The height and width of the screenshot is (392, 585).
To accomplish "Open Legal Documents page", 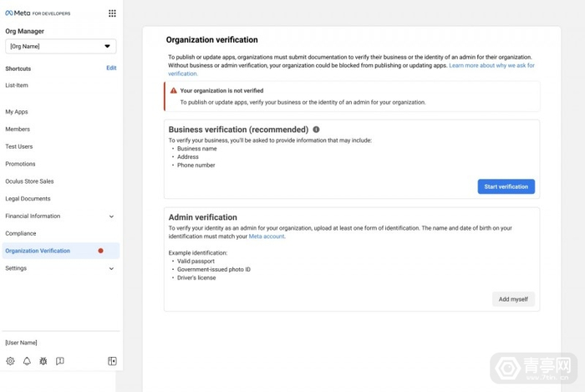I will click(x=28, y=199).
